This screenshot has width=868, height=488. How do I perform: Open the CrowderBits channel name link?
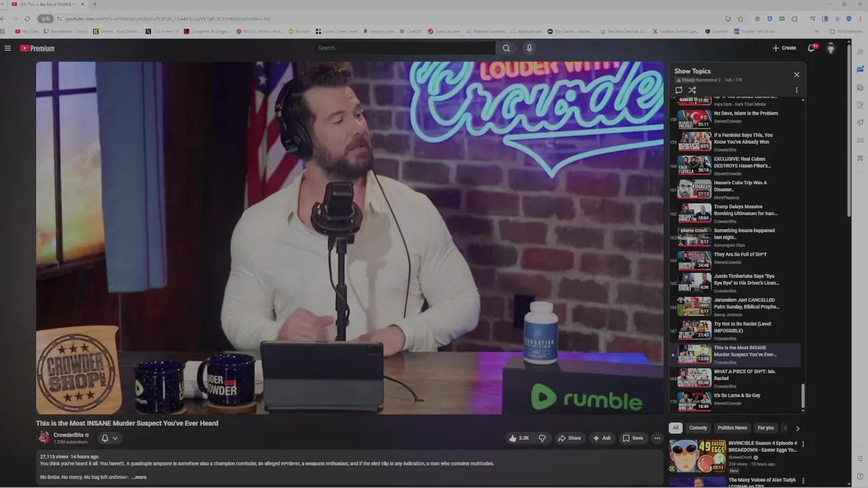pos(68,435)
